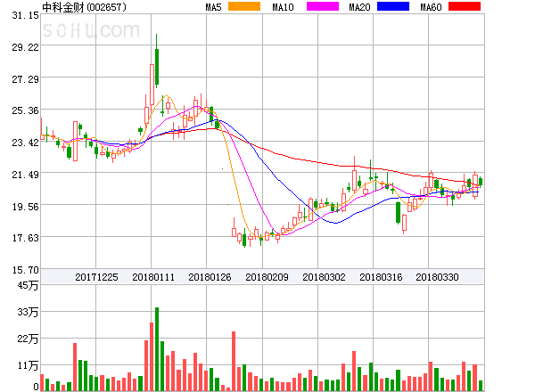The image size is (535, 392).
Task: Click the 20180126 date label
Action: pos(210,277)
